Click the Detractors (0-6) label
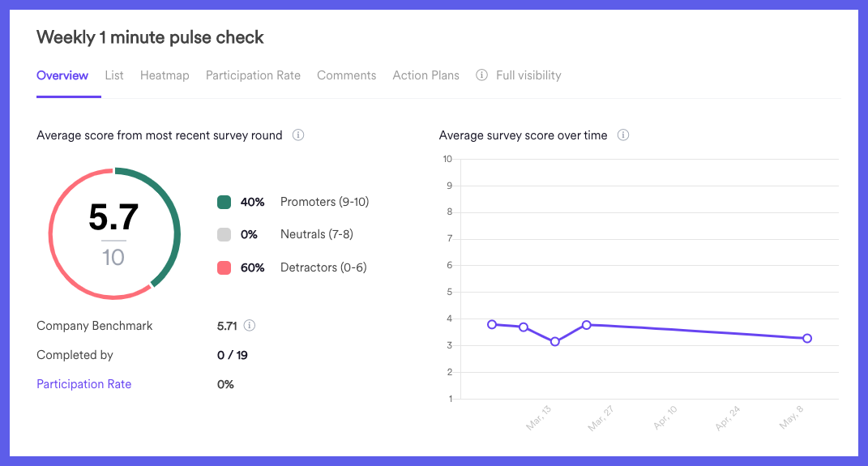Viewport: 868px width, 466px height. [323, 268]
